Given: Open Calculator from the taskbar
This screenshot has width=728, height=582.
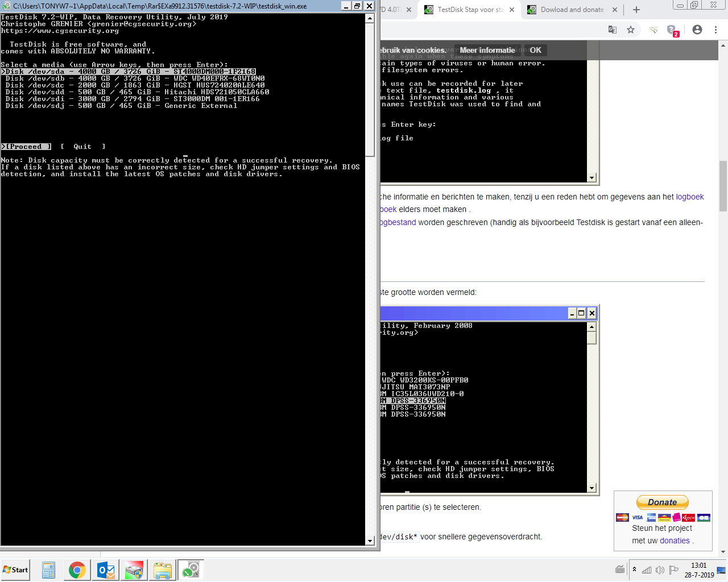Looking at the screenshot, I should point(49,570).
